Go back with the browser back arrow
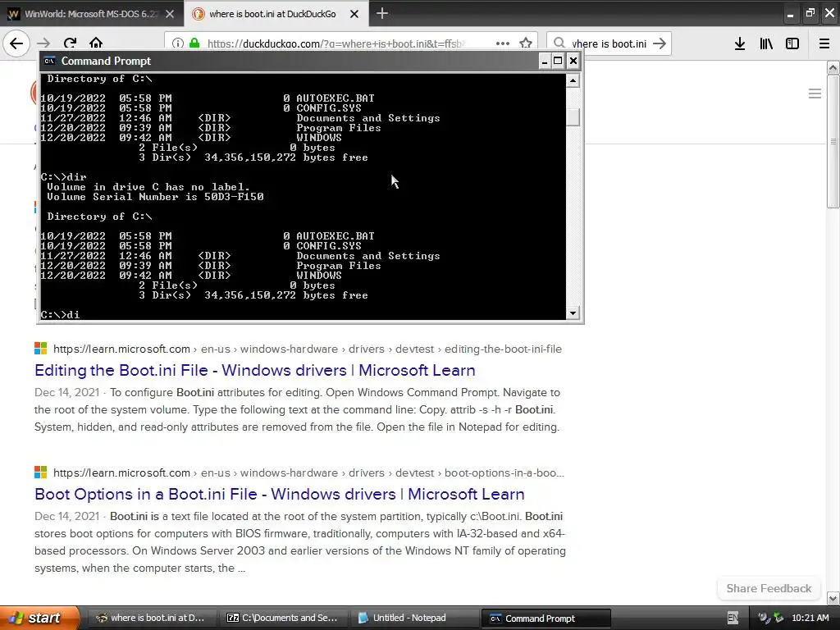Screen dimensions: 840x630 coord(16,43)
